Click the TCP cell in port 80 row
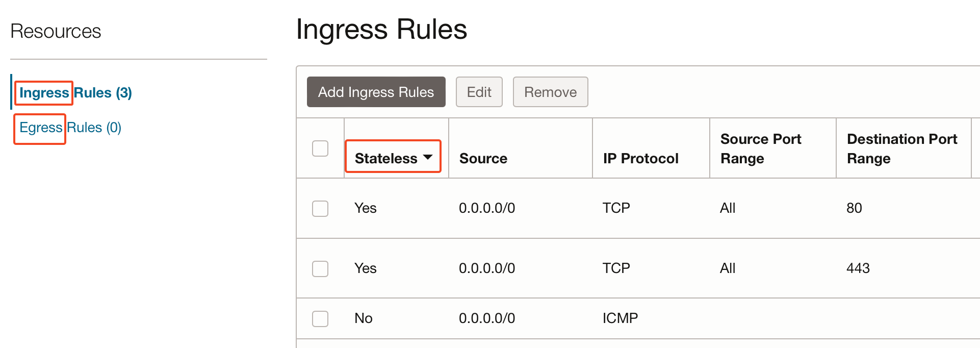The height and width of the screenshot is (348, 980). point(616,208)
